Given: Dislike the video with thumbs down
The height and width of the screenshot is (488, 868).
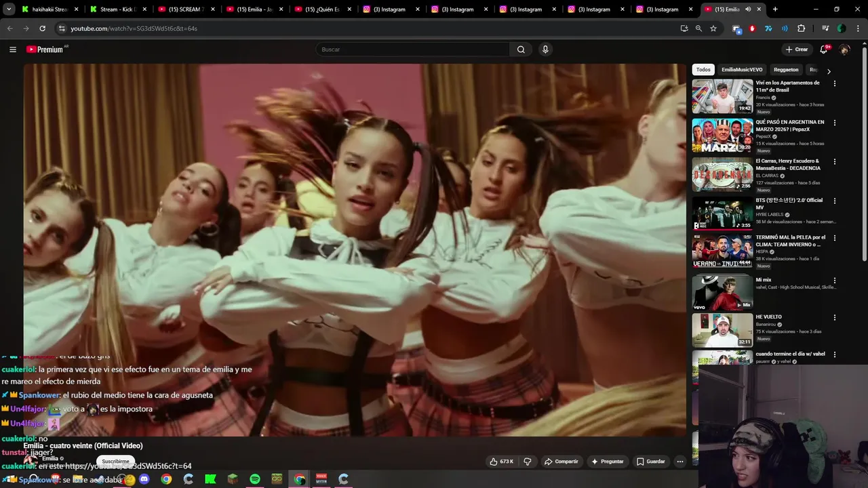Looking at the screenshot, I should coord(527,462).
